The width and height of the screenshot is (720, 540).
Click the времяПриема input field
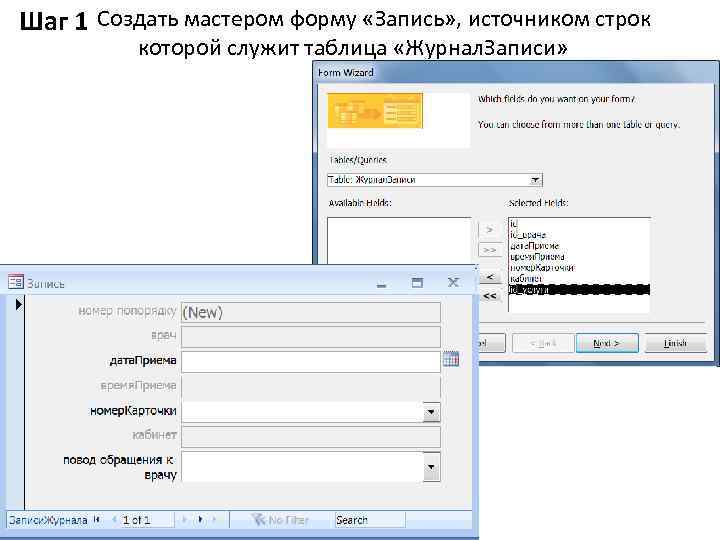pyautogui.click(x=311, y=386)
